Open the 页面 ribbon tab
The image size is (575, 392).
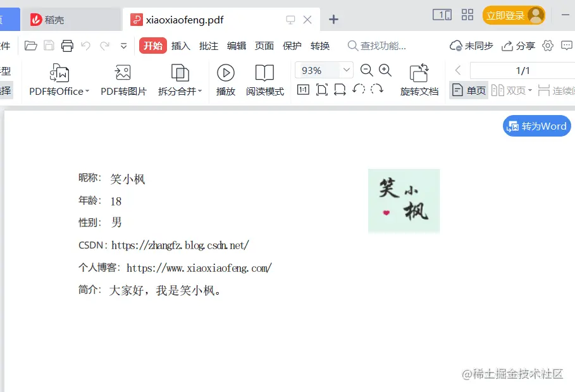click(x=264, y=46)
